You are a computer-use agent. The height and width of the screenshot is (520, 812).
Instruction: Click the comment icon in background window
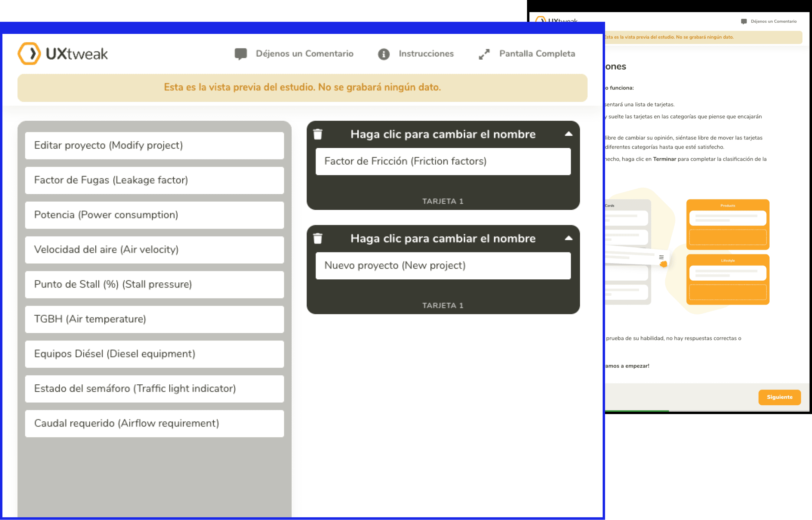744,21
